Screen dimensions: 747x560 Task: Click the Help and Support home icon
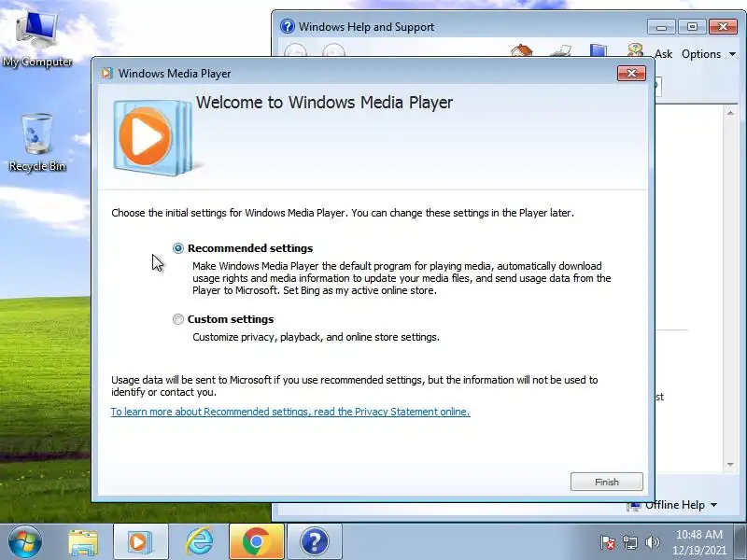[522, 50]
